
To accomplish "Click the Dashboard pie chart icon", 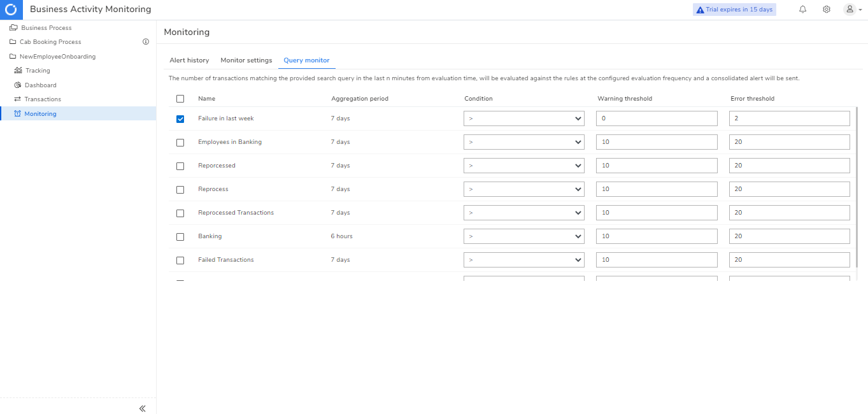I will (18, 85).
